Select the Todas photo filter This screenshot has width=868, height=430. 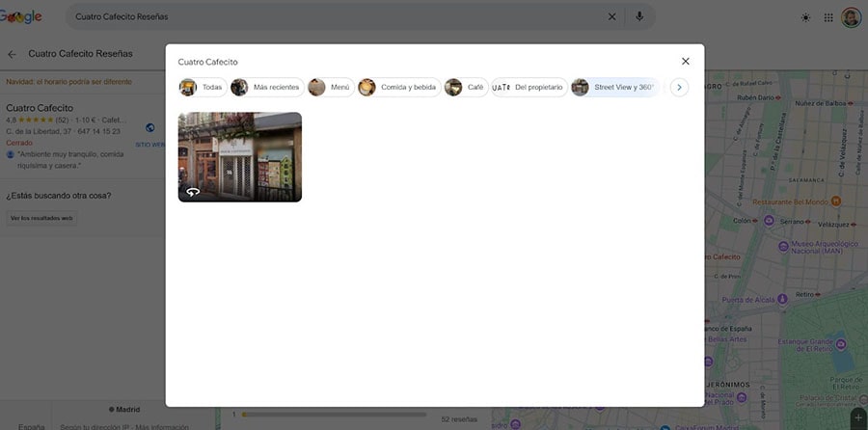point(202,88)
